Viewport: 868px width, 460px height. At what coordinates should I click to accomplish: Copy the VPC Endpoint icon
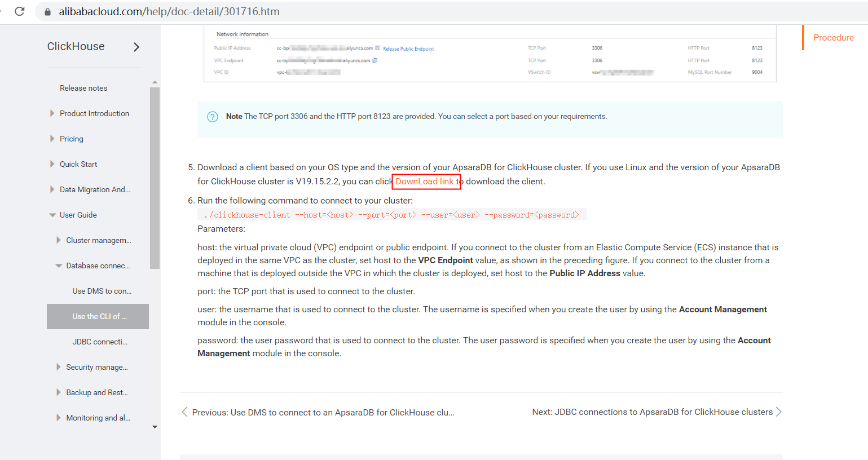click(374, 60)
